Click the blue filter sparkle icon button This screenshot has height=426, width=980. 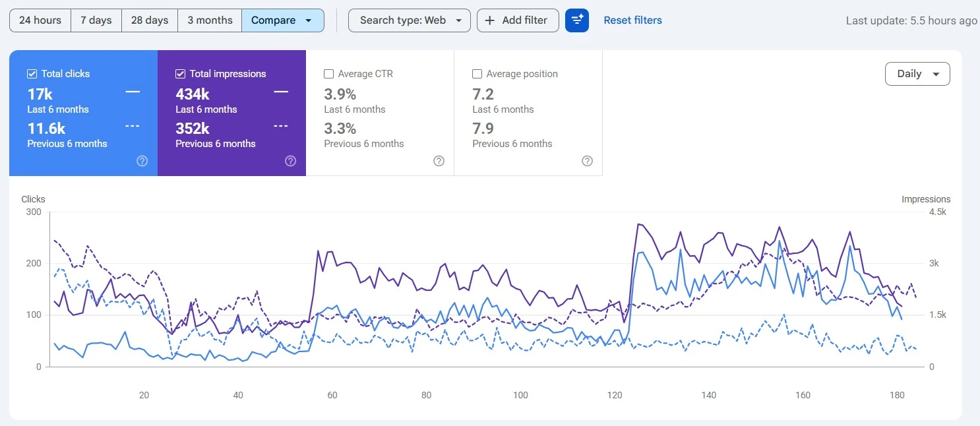pos(577,20)
